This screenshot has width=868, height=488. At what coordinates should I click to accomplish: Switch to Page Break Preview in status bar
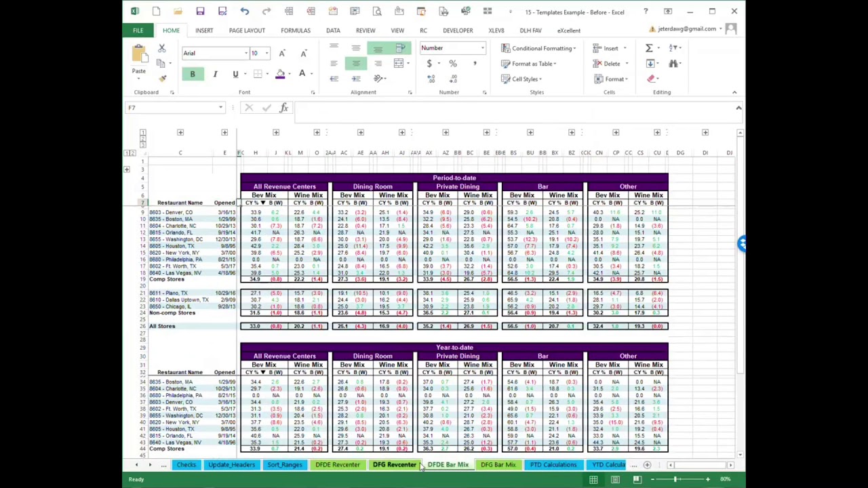tap(637, 479)
